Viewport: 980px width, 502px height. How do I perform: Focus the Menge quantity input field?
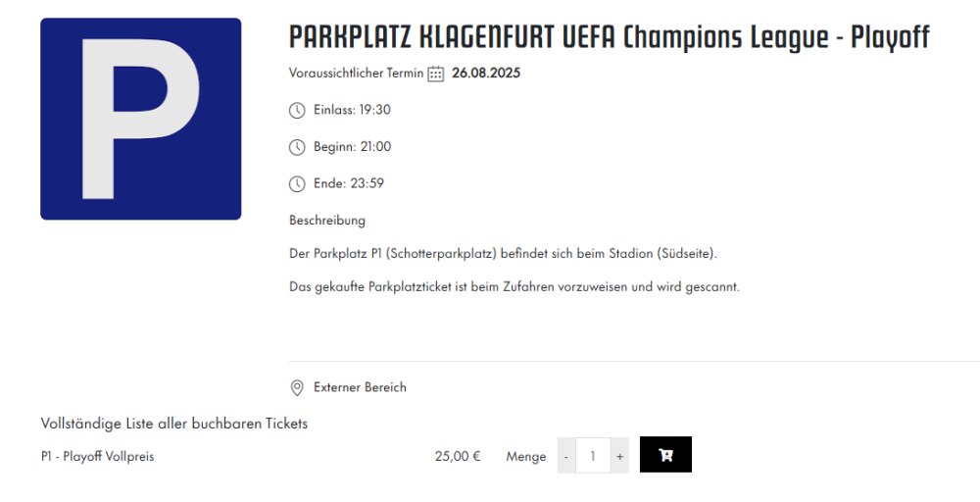pyautogui.click(x=593, y=456)
